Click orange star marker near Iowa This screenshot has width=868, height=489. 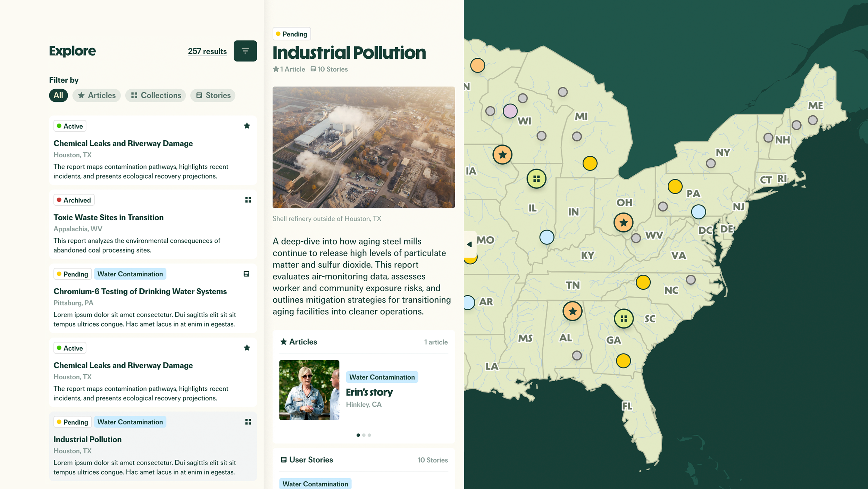(502, 155)
